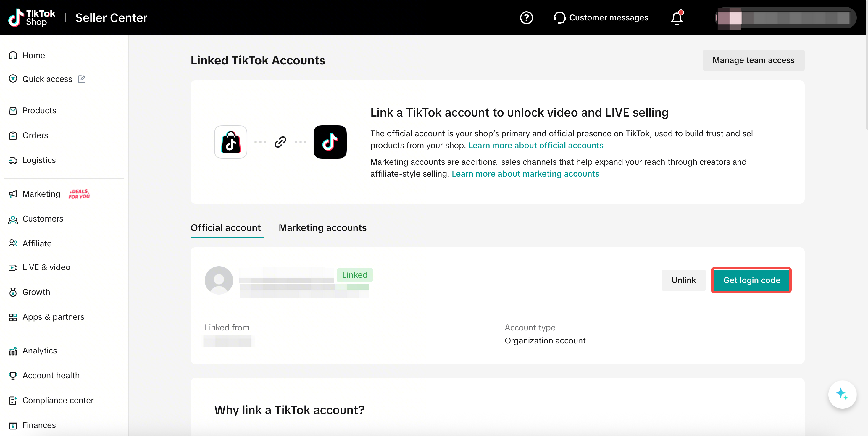Click the Marketing megaphone icon

point(13,194)
